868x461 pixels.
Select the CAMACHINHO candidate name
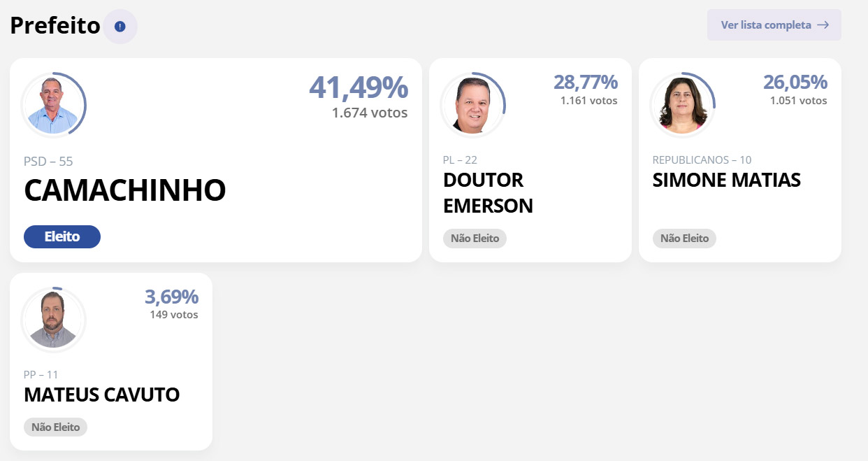pos(125,191)
